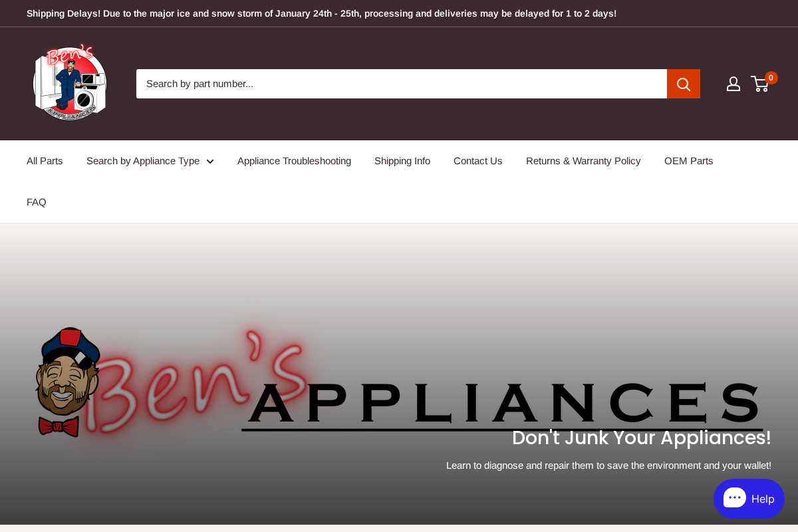Image resolution: width=798 pixels, height=532 pixels.
Task: Select the hero banner Ben's logo image
Action: tap(399, 386)
